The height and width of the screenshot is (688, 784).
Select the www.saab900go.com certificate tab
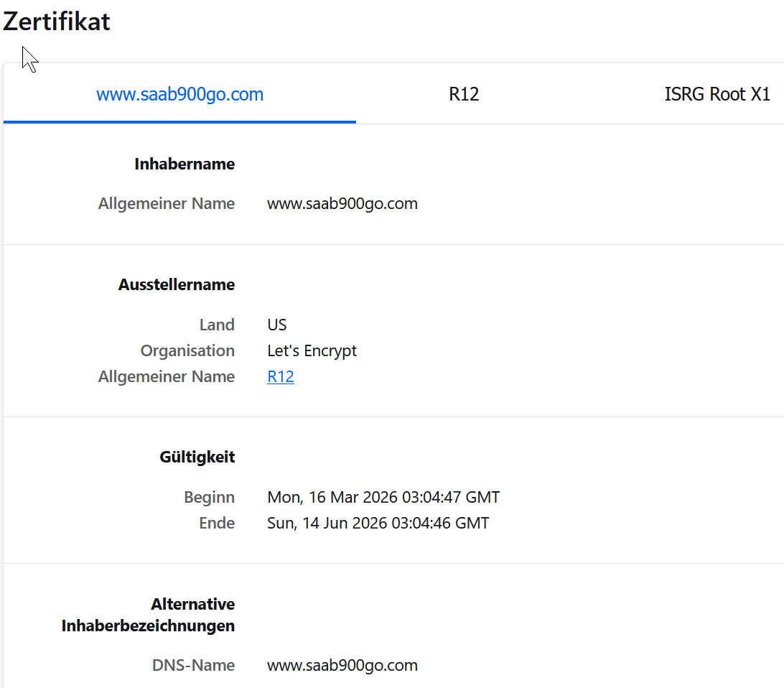[x=179, y=94]
